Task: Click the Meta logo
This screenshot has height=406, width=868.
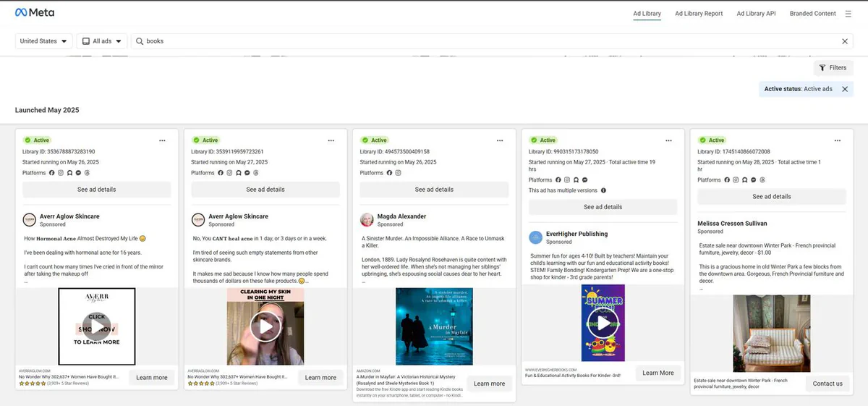Action: click(35, 12)
